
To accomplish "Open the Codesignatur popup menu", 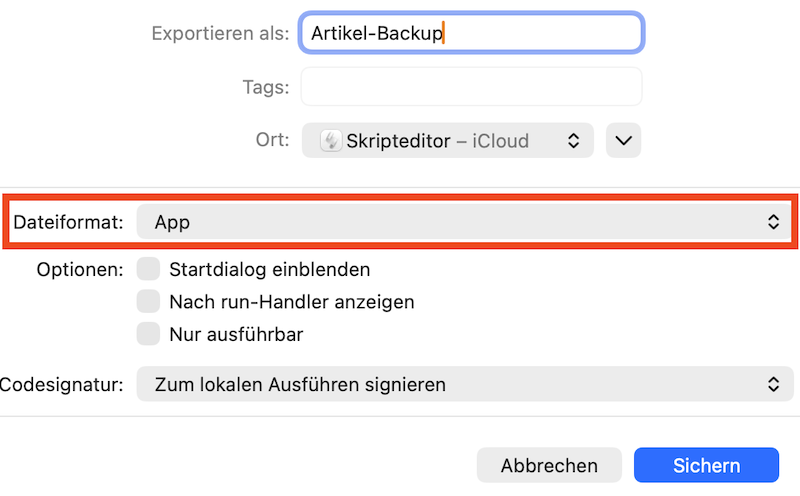I will [x=460, y=384].
